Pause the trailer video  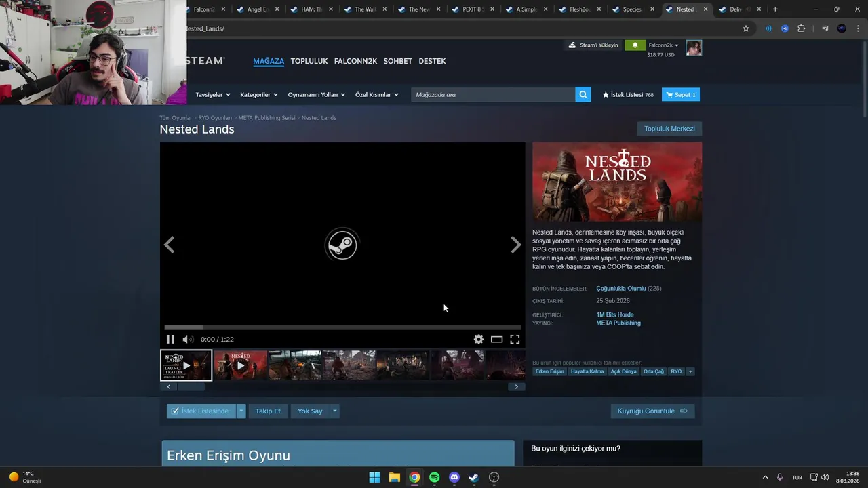pyautogui.click(x=170, y=339)
